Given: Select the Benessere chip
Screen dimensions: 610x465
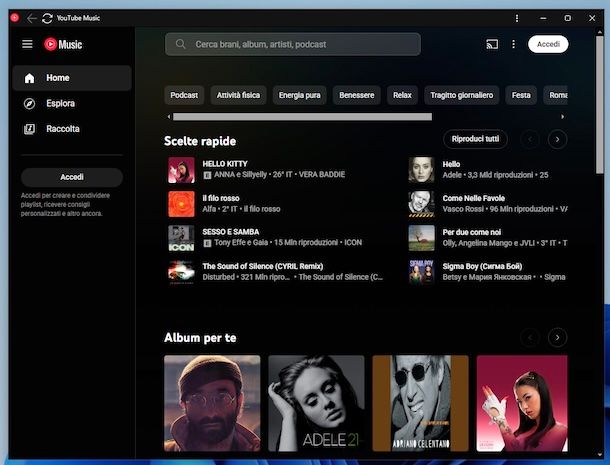Looking at the screenshot, I should (x=357, y=95).
